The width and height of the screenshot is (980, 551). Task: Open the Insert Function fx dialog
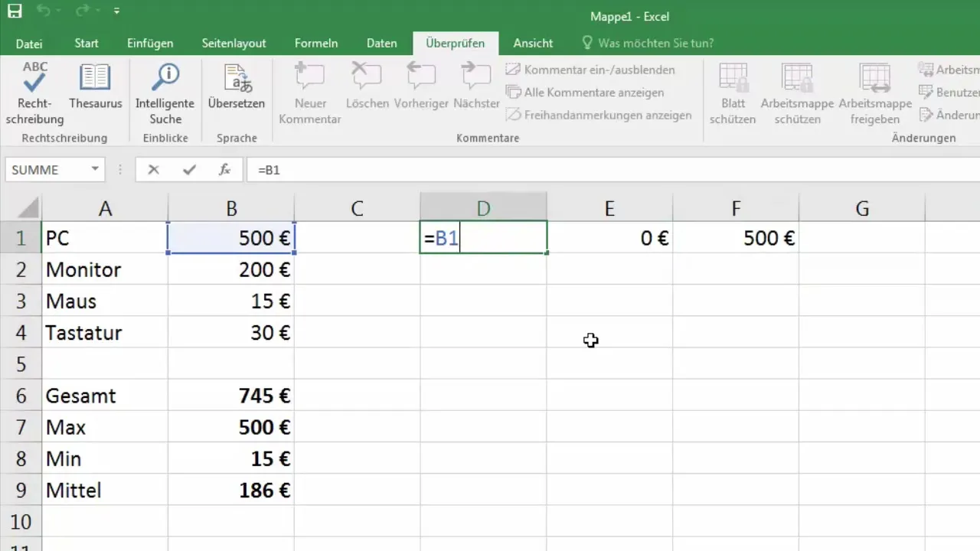[x=224, y=169]
